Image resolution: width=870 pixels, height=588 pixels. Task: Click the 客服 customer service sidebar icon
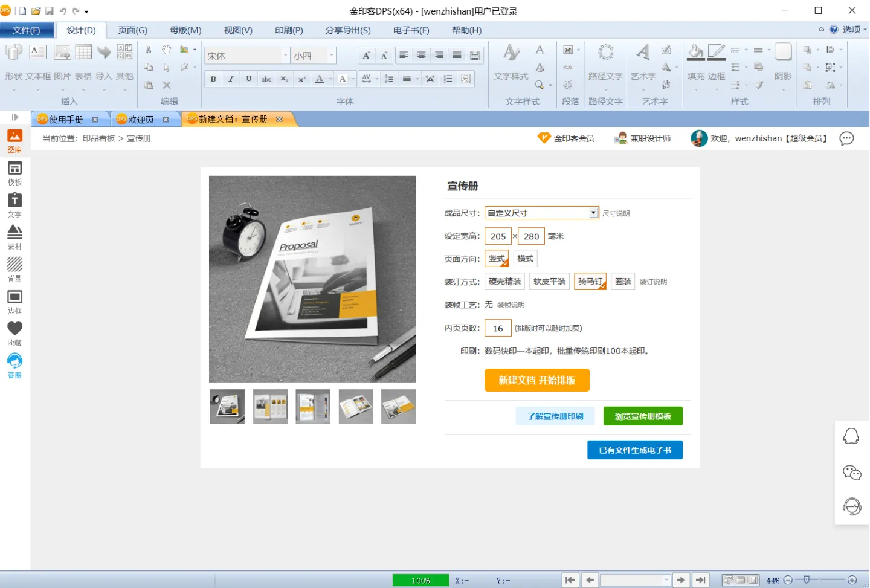click(14, 365)
